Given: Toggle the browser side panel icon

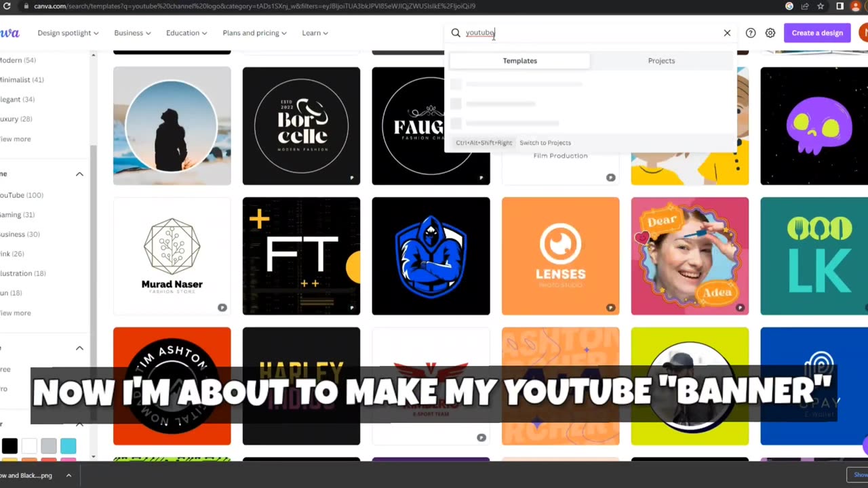Looking at the screenshot, I should pyautogui.click(x=840, y=6).
